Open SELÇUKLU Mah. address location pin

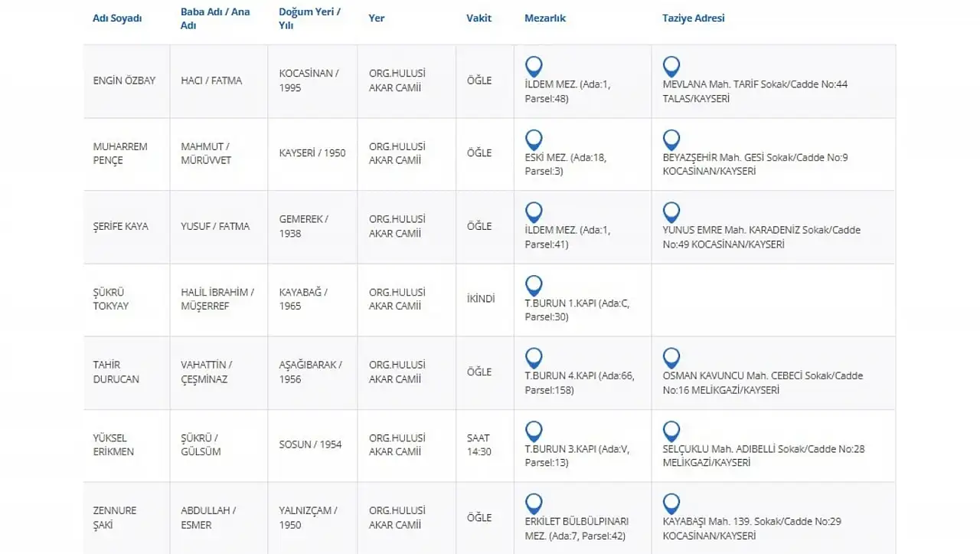point(671,432)
